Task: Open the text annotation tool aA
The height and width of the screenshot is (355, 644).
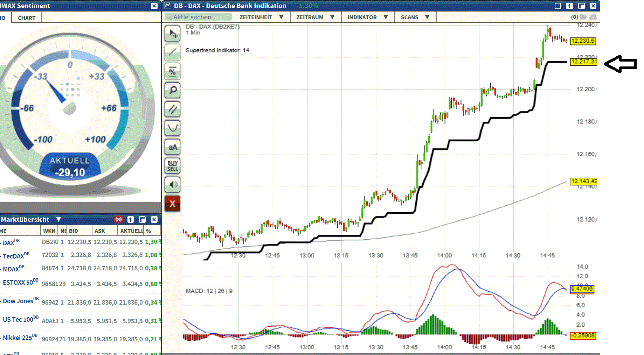Action: 172,147
